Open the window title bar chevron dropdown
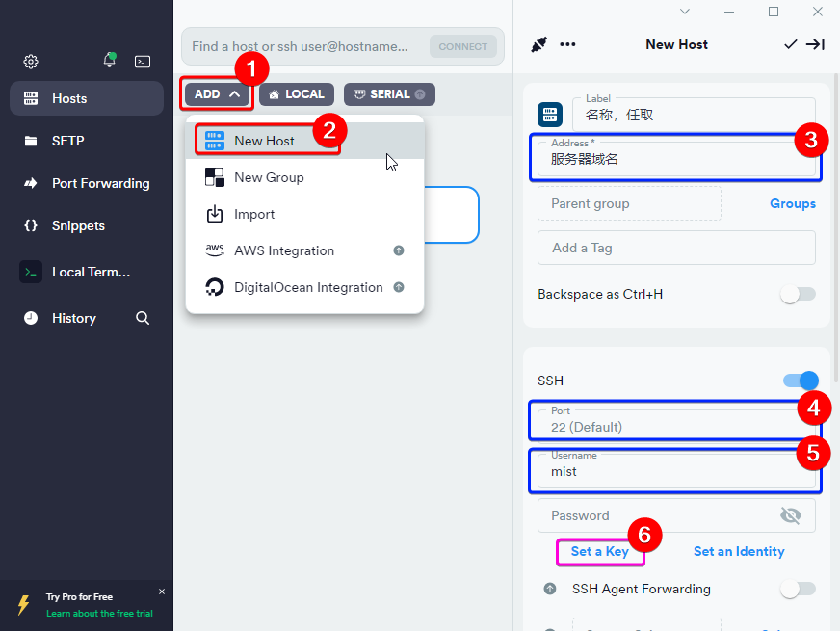Image resolution: width=840 pixels, height=631 pixels. tap(685, 12)
